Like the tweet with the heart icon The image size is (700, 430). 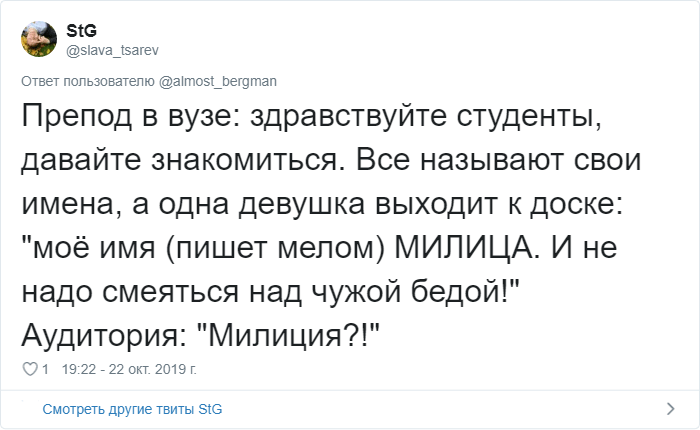click(28, 368)
